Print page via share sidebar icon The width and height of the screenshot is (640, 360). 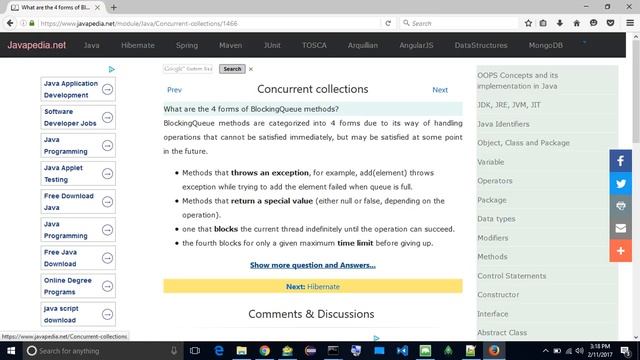[620, 206]
